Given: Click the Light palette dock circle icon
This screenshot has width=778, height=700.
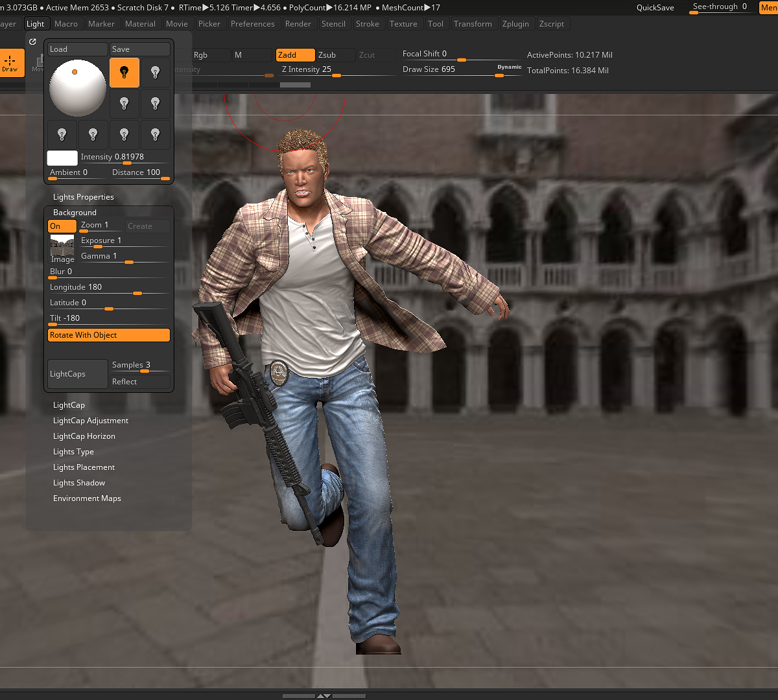Looking at the screenshot, I should click(x=32, y=41).
